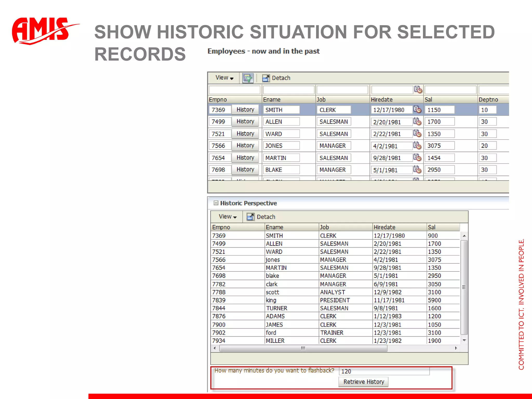Click the horizontal scrollbar right arrow in history table
The image size is (532, 399).
pos(456,348)
